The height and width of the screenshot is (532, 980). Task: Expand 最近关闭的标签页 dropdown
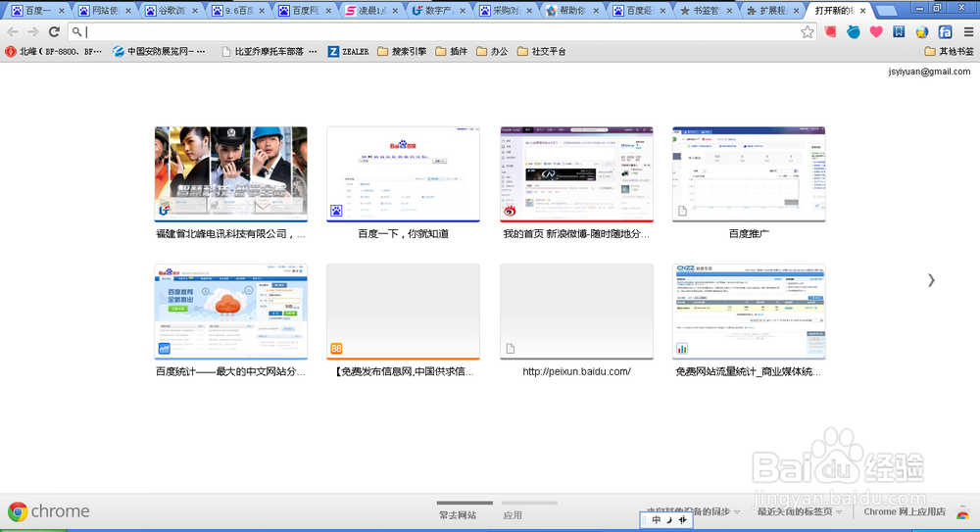click(800, 511)
